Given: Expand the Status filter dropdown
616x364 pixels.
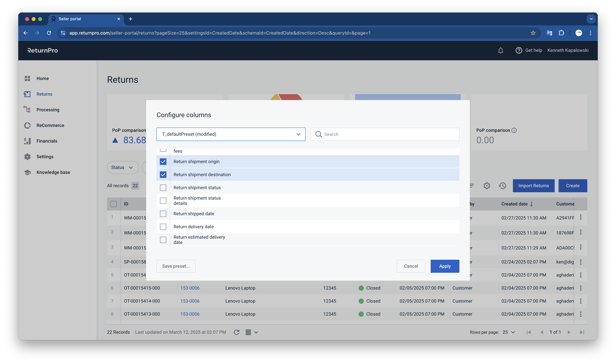Looking at the screenshot, I should tap(123, 167).
